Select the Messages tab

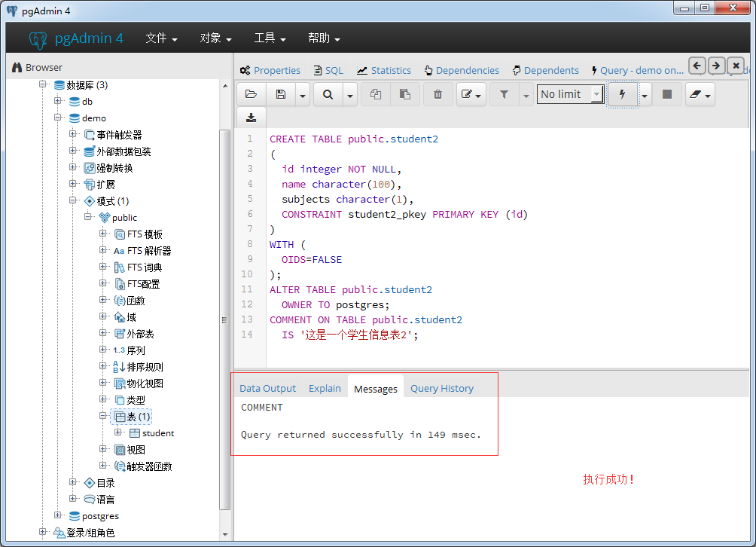point(376,389)
